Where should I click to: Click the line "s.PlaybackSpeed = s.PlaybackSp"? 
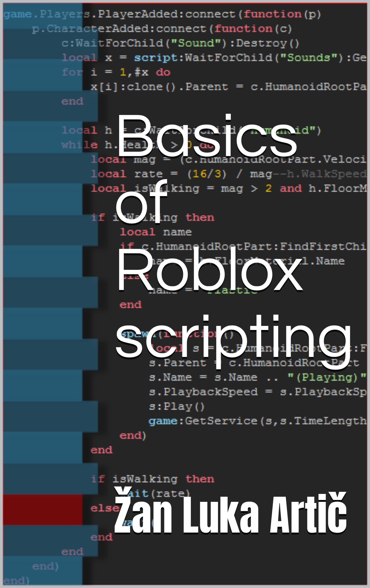pyautogui.click(x=258, y=392)
